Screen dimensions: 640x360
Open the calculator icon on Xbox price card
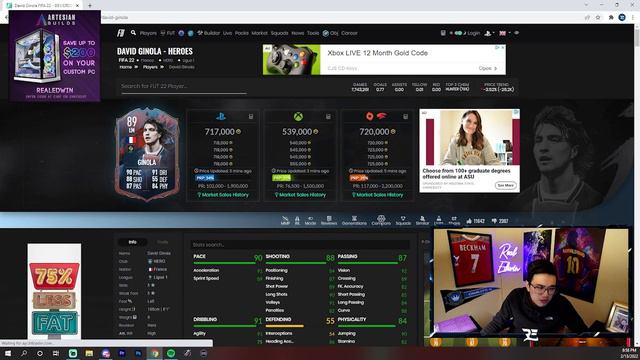pos(328,117)
